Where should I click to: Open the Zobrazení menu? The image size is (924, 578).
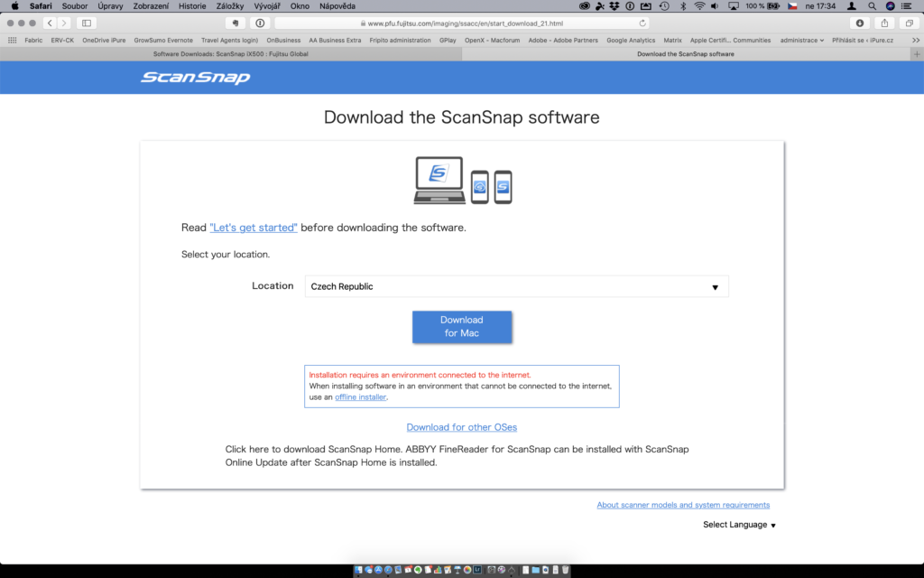[x=151, y=6]
